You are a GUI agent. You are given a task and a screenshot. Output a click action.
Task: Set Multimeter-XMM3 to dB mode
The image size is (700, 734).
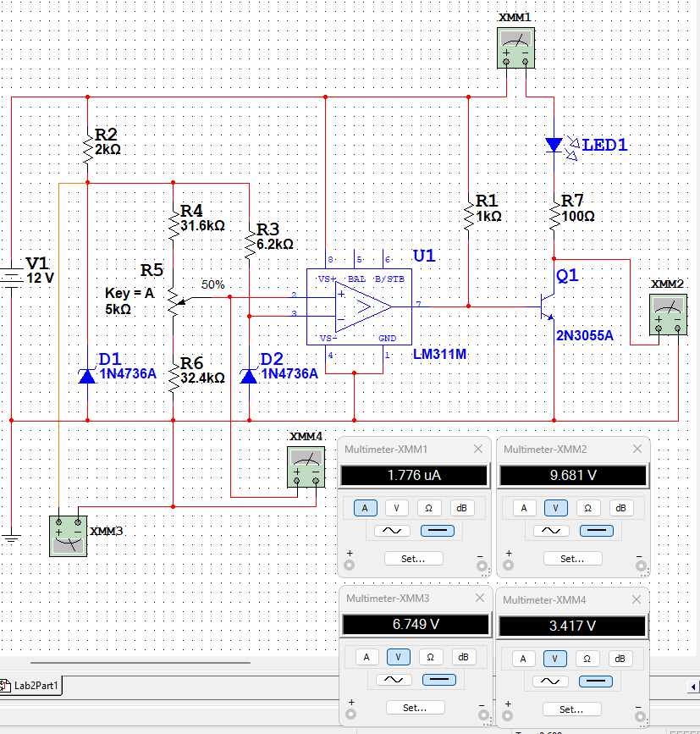pos(463,657)
